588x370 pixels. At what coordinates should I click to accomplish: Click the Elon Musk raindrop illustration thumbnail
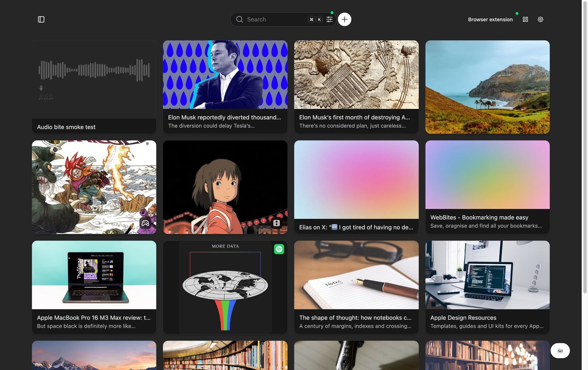(x=225, y=74)
